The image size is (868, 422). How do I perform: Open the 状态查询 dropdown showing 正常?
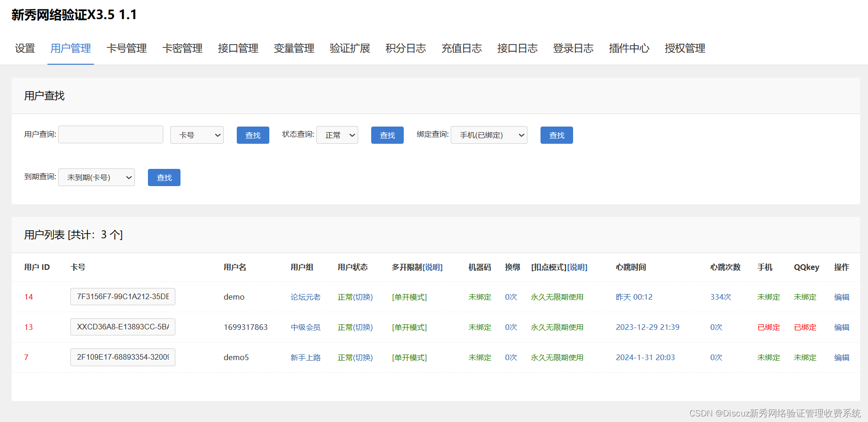pyautogui.click(x=337, y=135)
